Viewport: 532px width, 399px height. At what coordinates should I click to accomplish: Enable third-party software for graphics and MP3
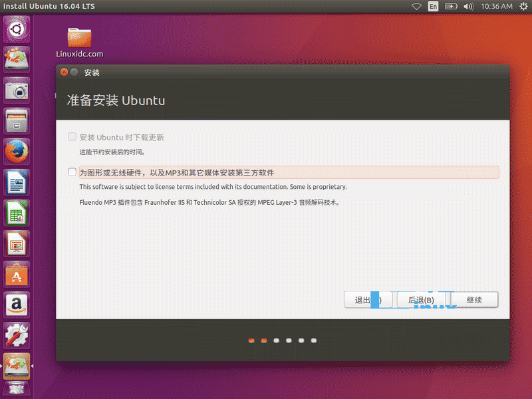(72, 172)
